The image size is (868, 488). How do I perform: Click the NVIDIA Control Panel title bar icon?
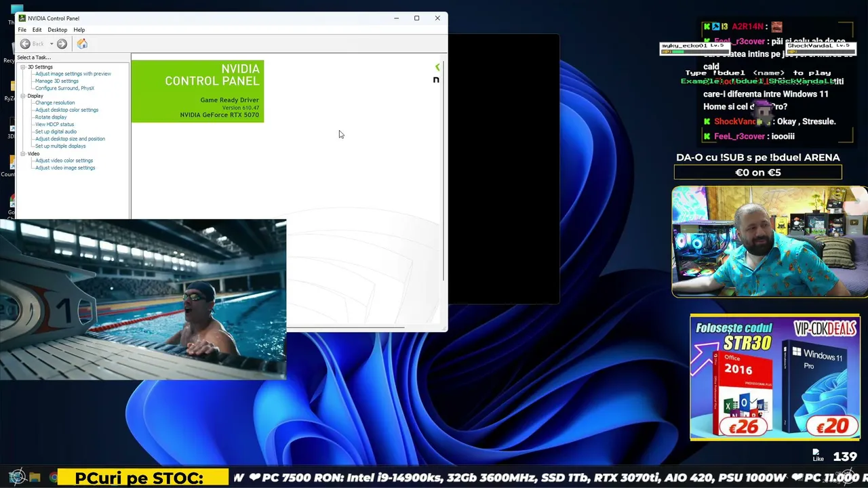[x=22, y=18]
